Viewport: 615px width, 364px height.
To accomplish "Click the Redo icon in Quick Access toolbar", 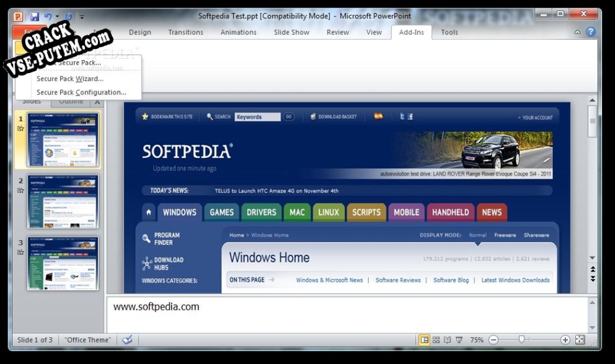I will (x=69, y=16).
